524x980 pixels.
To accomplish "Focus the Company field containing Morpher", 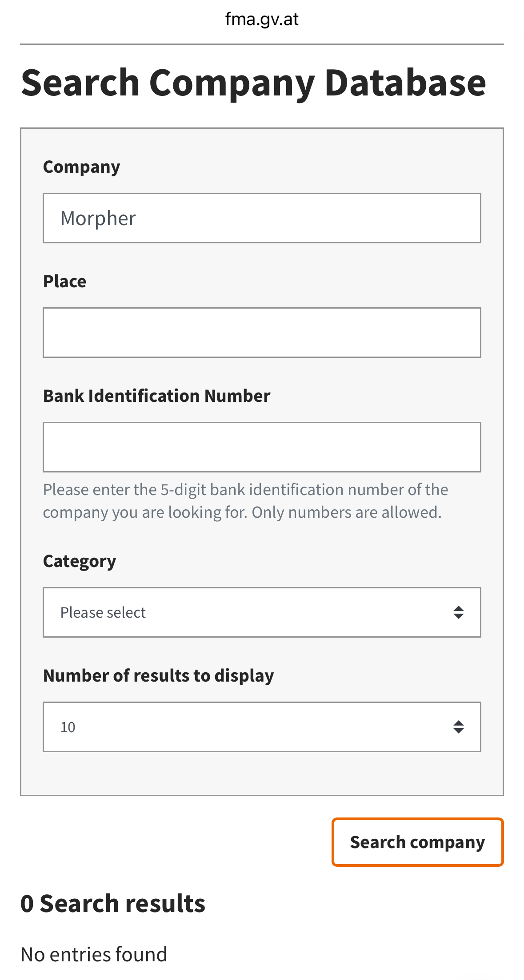I will pyautogui.click(x=262, y=218).
